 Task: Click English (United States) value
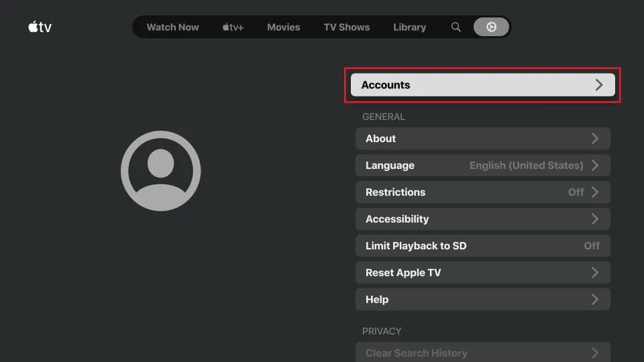526,166
